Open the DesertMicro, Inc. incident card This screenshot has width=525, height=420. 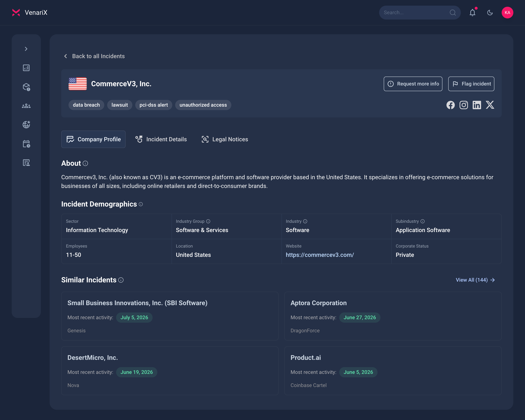(x=170, y=371)
